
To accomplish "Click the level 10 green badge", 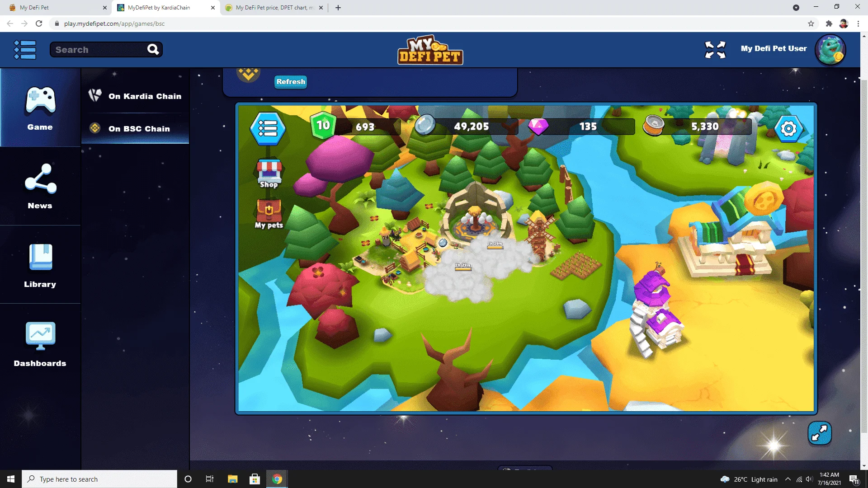I will [323, 125].
